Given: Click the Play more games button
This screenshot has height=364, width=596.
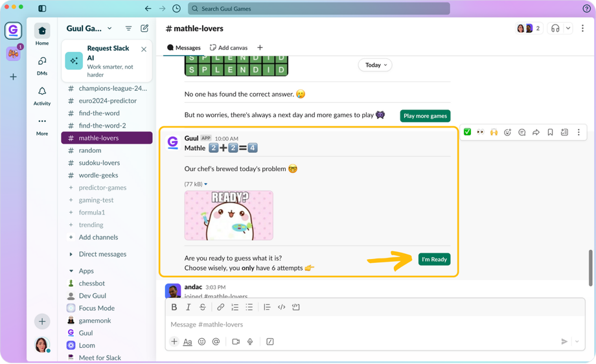Looking at the screenshot, I should [425, 116].
